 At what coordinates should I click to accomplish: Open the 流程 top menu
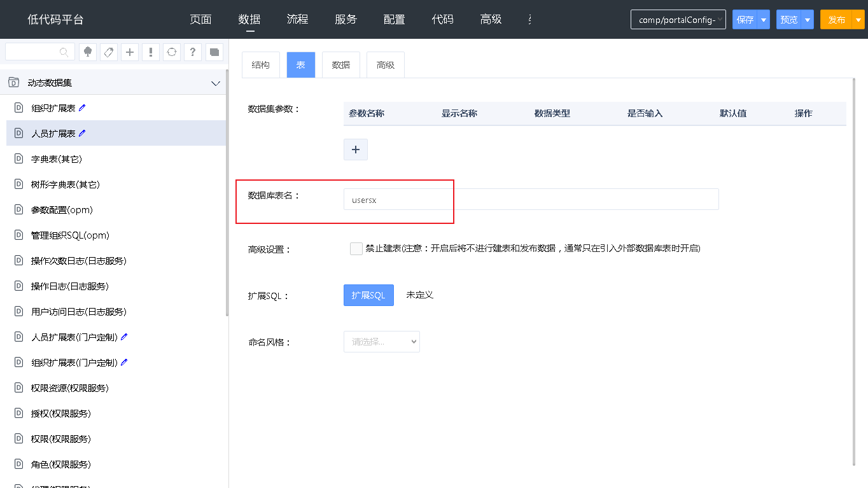(x=297, y=20)
